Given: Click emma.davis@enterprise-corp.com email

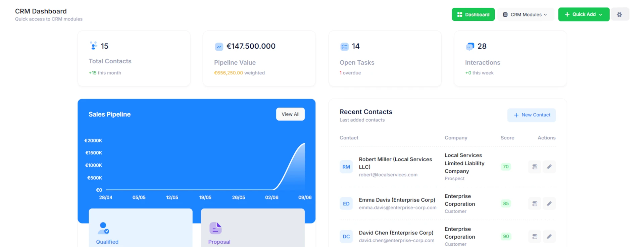Looking at the screenshot, I should click(x=398, y=207).
